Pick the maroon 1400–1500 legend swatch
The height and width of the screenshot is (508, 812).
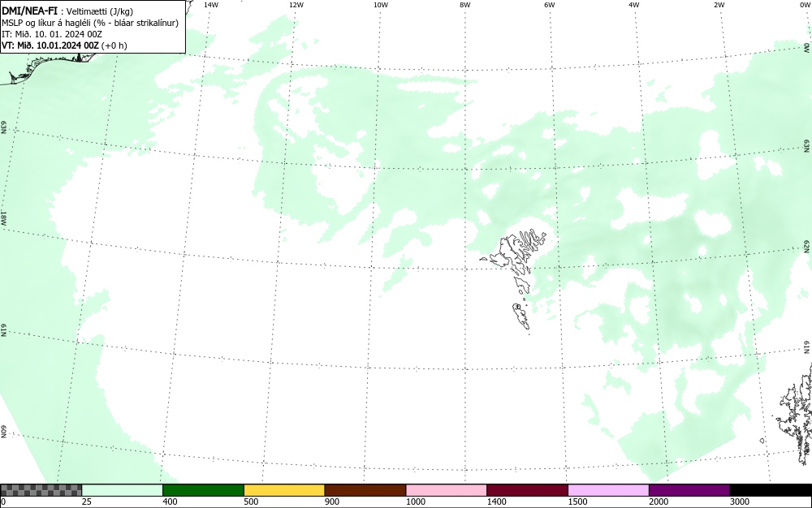(527, 490)
